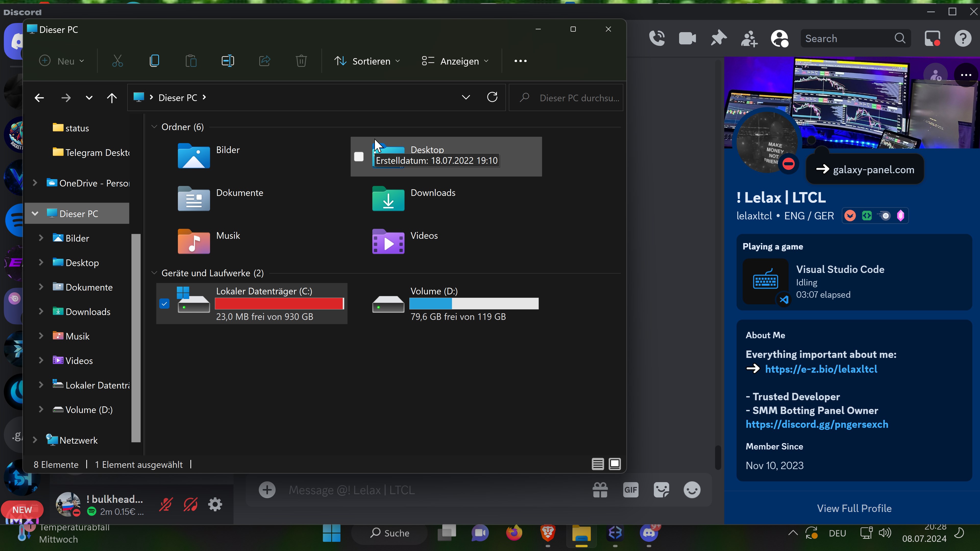Open Discord user settings gear
This screenshot has height=551, width=980.
(215, 505)
